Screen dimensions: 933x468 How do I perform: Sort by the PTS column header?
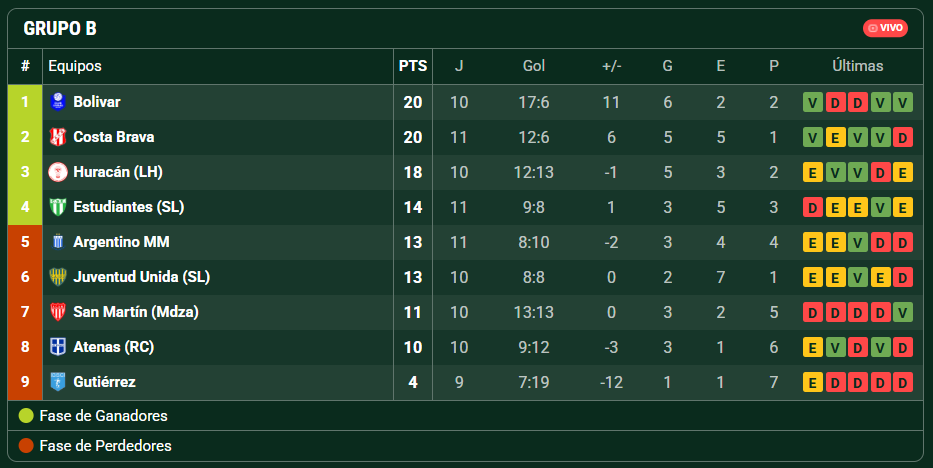[413, 66]
